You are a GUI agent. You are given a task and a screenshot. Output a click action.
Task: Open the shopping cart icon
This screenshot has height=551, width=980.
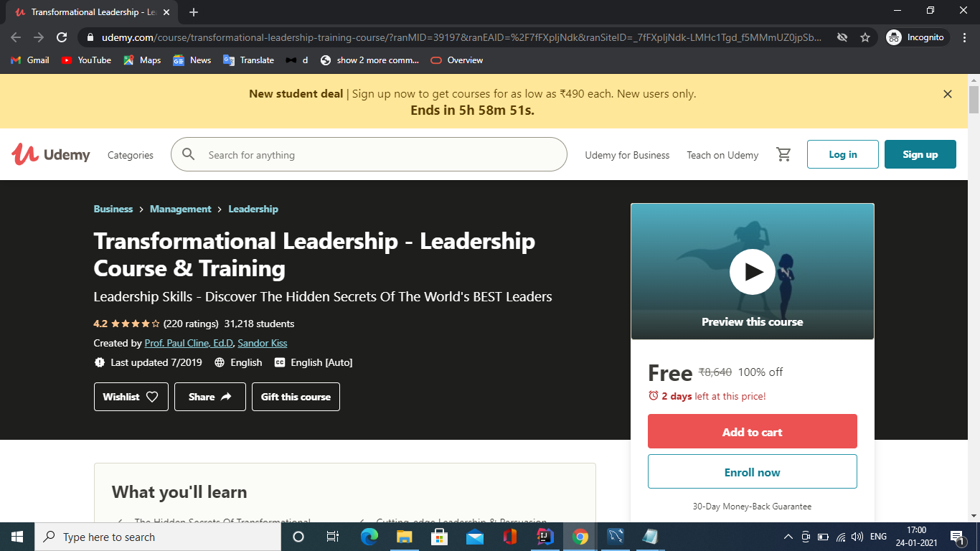[783, 154]
